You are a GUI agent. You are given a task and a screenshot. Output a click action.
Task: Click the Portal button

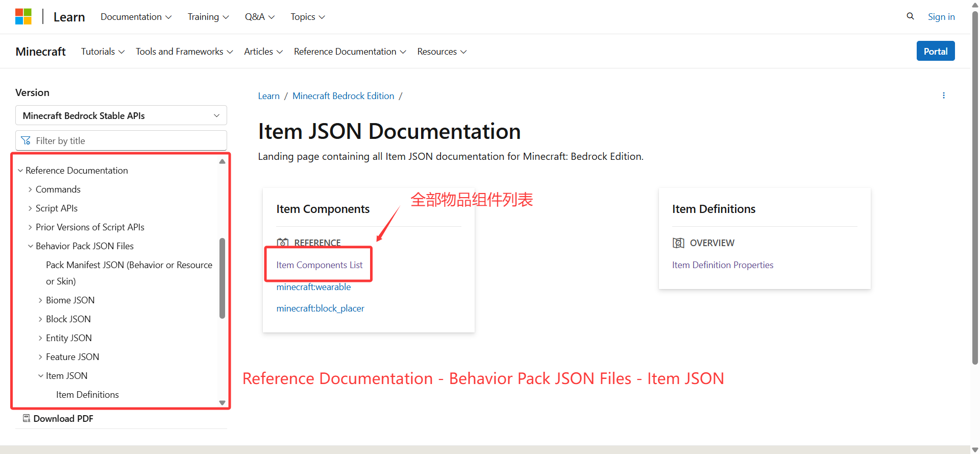(935, 51)
